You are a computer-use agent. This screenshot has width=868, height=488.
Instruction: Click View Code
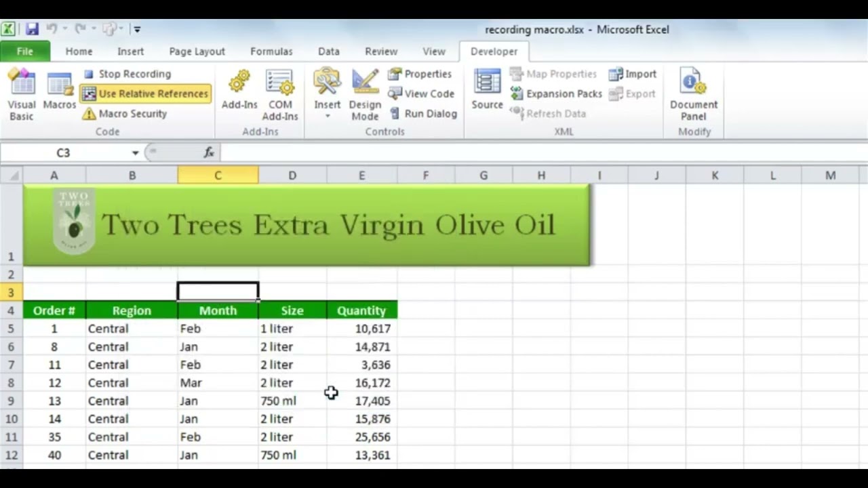(421, 94)
